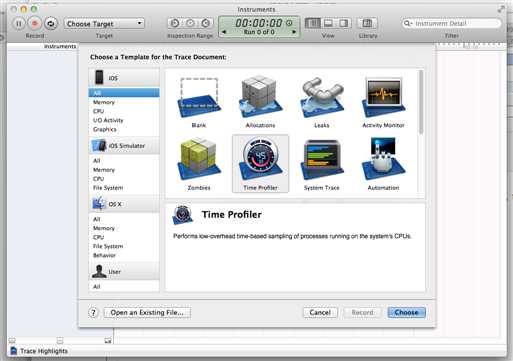Select the Blank template icon
The width and height of the screenshot is (513, 361).
click(199, 98)
